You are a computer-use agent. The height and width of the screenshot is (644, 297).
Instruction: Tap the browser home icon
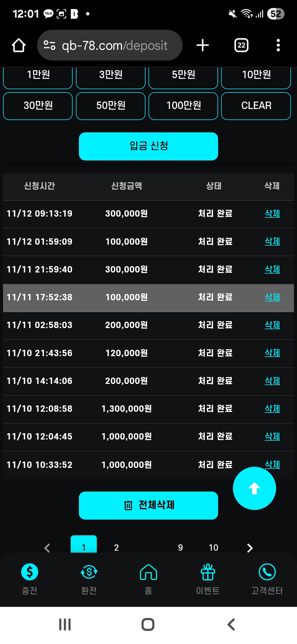point(19,45)
